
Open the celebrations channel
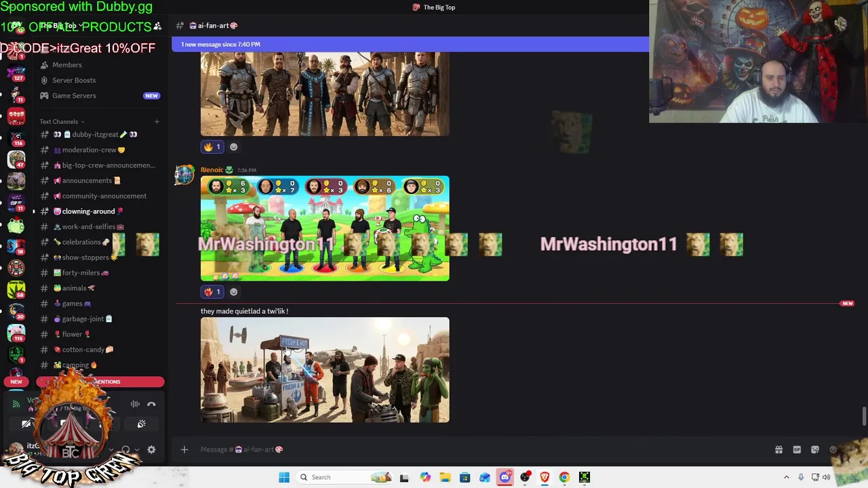coord(81,242)
